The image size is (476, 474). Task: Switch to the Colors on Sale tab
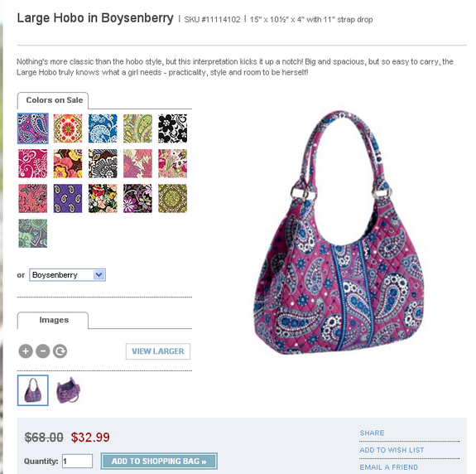(x=53, y=100)
